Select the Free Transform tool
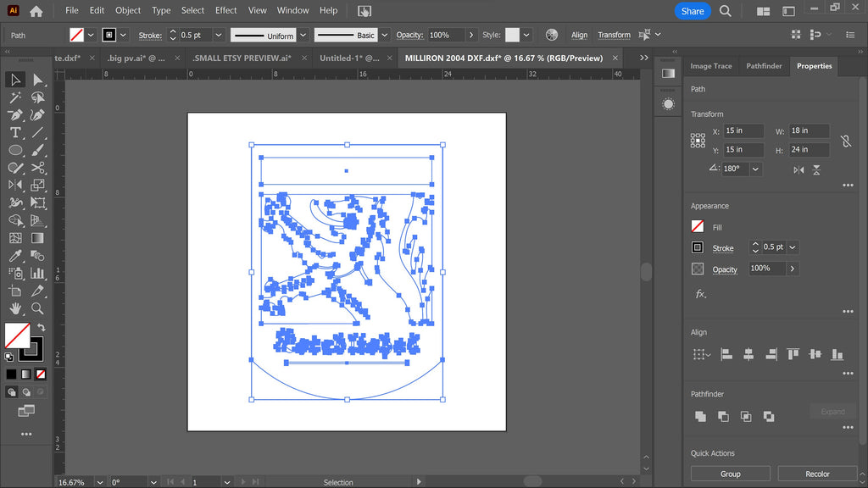Screen dimensions: 868x488 click(37, 203)
